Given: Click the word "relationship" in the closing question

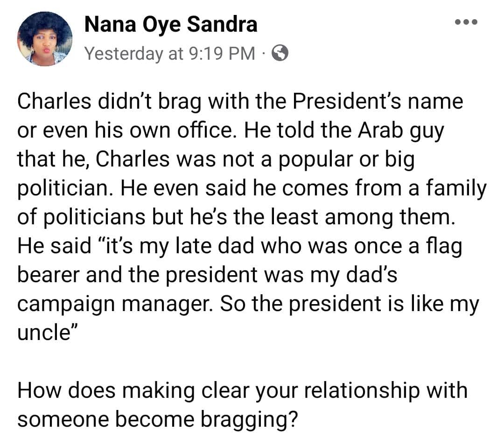Looking at the screenshot, I should [x=362, y=391].
